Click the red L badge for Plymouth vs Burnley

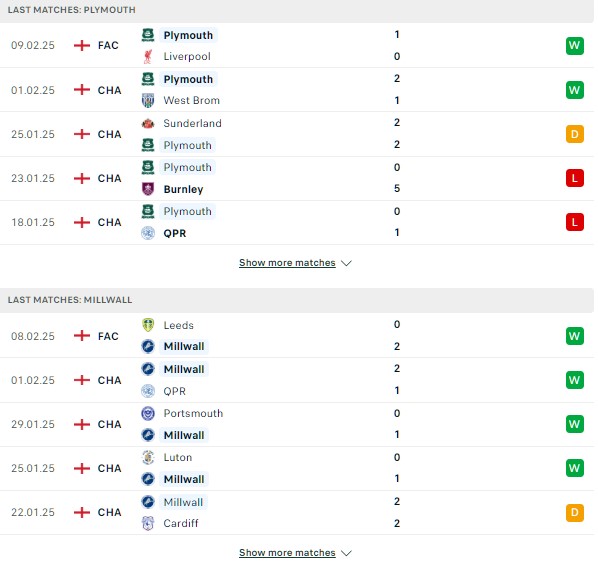click(575, 178)
